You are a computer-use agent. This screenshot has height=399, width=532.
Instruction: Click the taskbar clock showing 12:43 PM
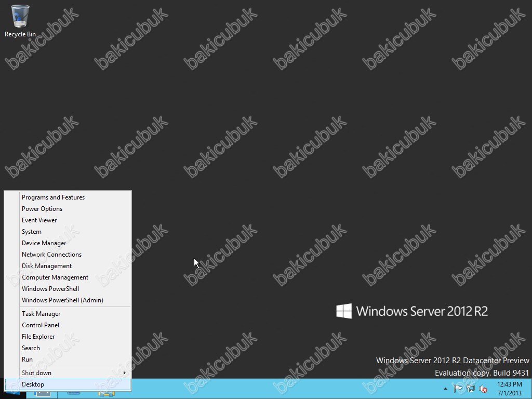click(510, 389)
